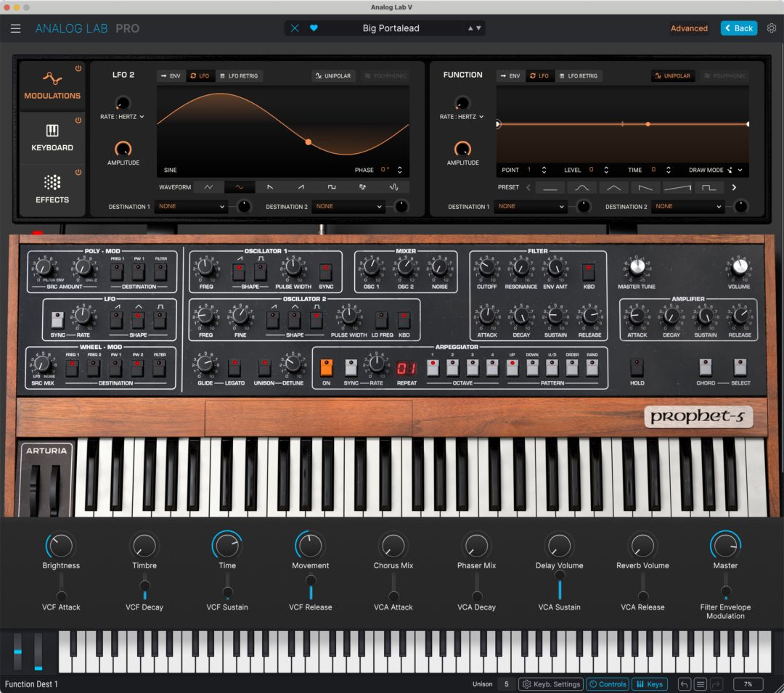Select the triangle waveform for LFO 2
Viewport: 784px width, 693px height.
pos(208,187)
